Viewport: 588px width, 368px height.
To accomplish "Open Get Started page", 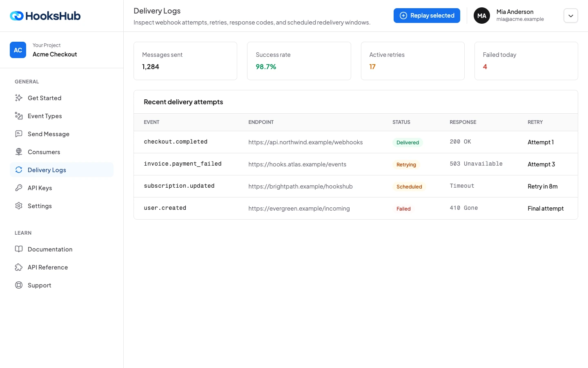I will click(x=62, y=98).
